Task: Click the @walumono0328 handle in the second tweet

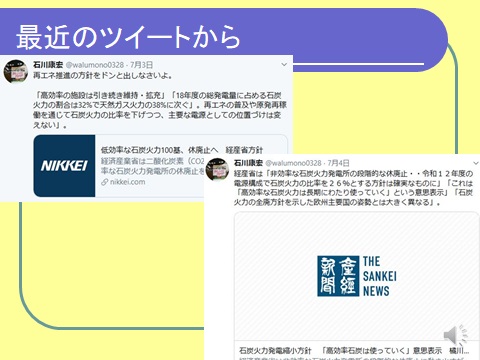Action: pos(293,163)
